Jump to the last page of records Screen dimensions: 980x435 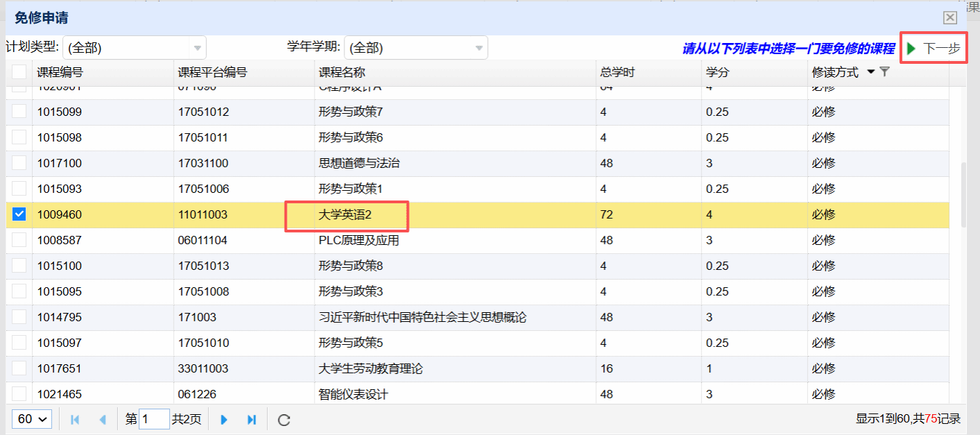click(x=252, y=420)
